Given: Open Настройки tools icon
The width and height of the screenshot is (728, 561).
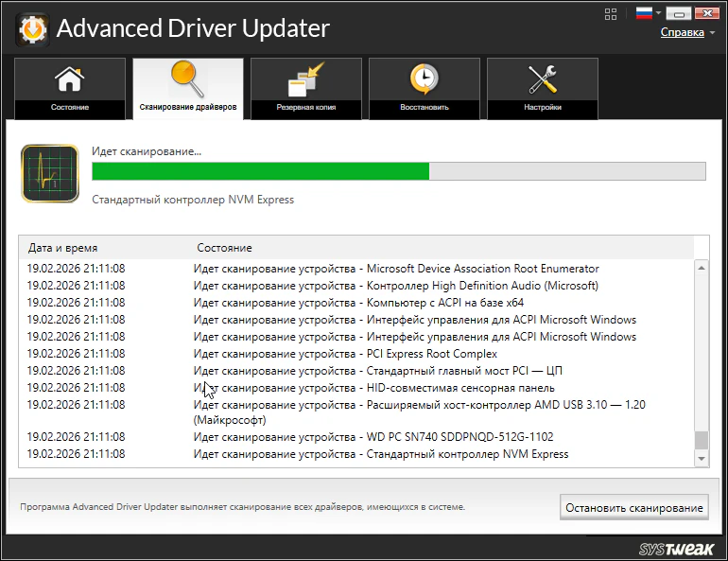Looking at the screenshot, I should [x=542, y=81].
